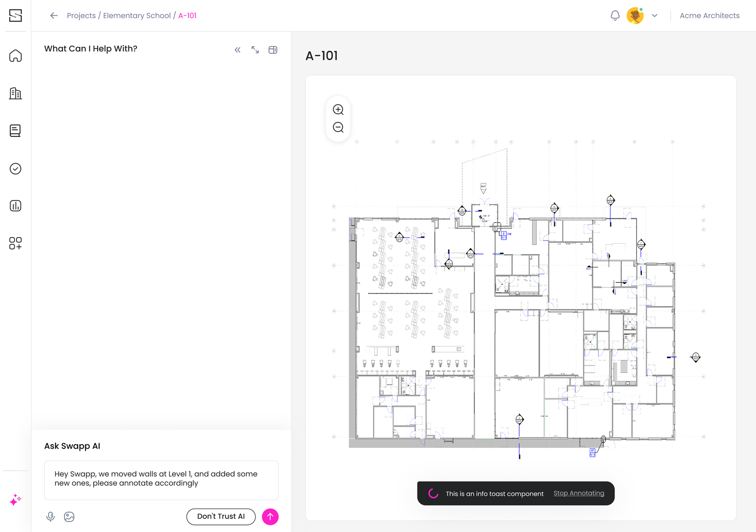Screen dimensions: 756x532
Task: Click Stop Annotating link in toast
Action: pyautogui.click(x=579, y=493)
